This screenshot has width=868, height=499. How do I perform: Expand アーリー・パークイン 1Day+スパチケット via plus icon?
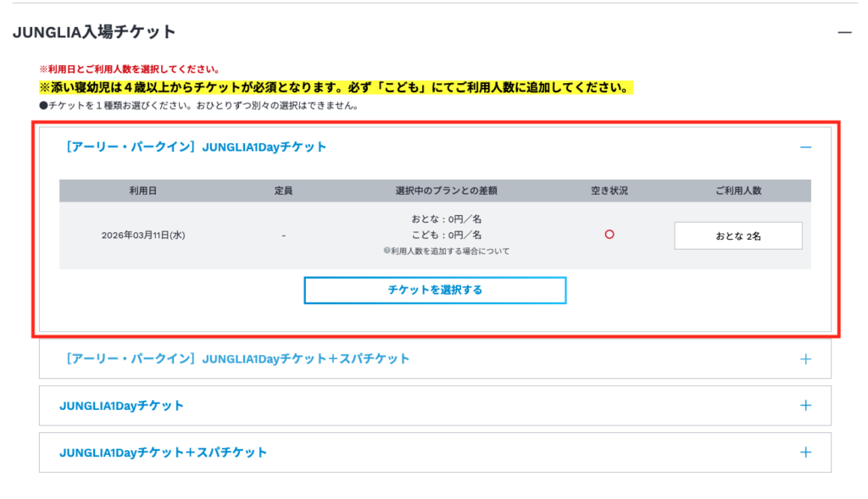[x=805, y=359]
